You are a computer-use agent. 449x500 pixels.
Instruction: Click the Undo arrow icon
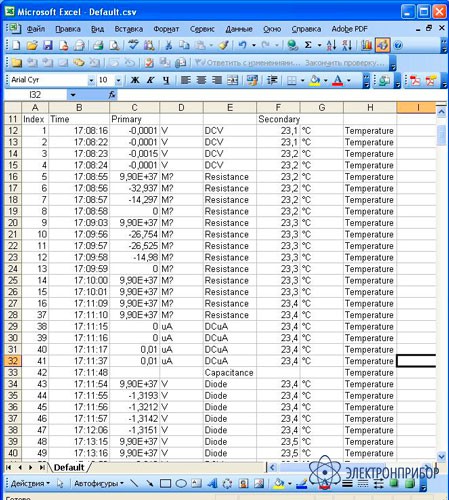coord(242,45)
